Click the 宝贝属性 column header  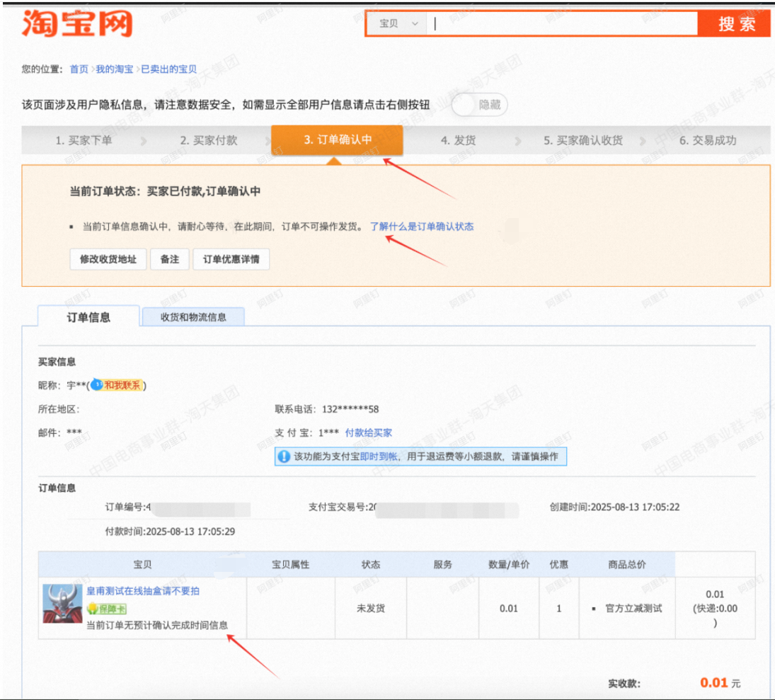(x=291, y=565)
